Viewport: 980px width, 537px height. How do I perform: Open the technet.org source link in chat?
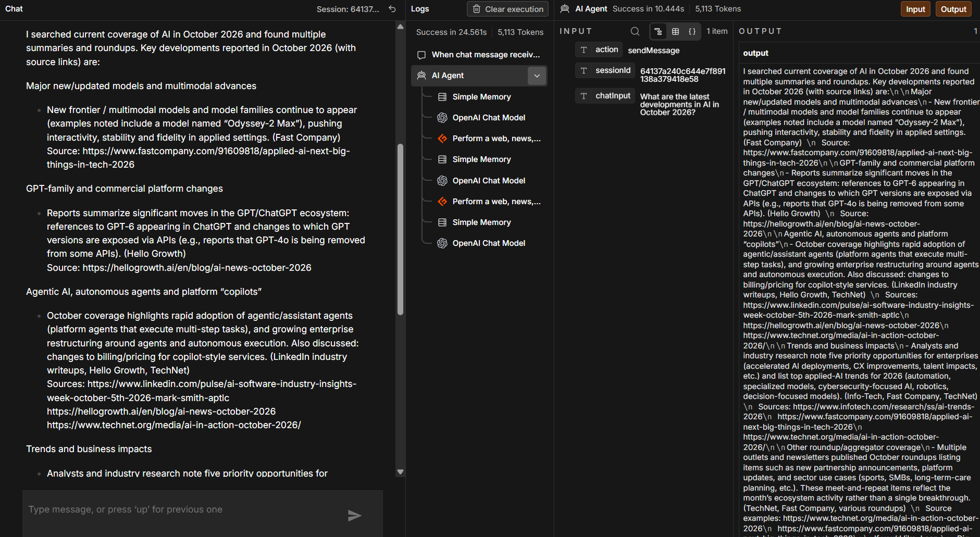pos(174,425)
